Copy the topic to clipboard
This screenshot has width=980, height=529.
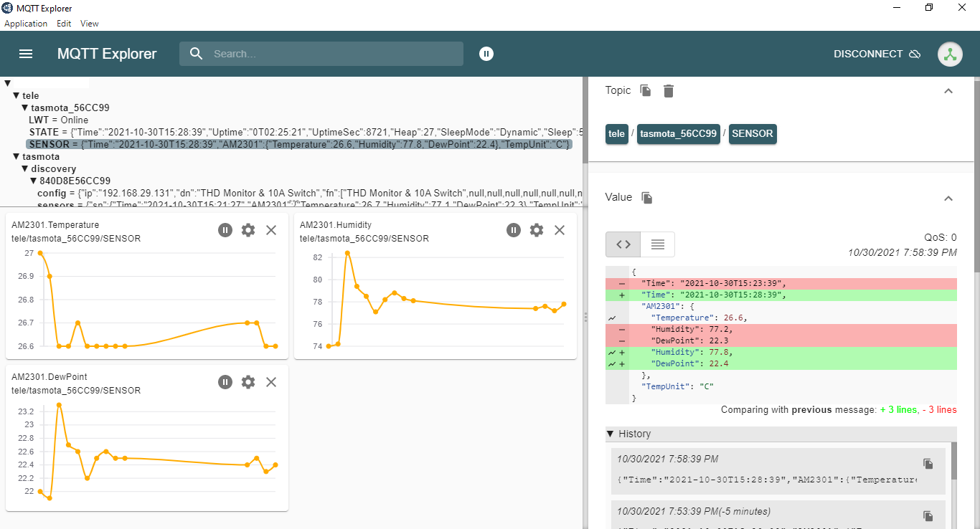coord(646,91)
